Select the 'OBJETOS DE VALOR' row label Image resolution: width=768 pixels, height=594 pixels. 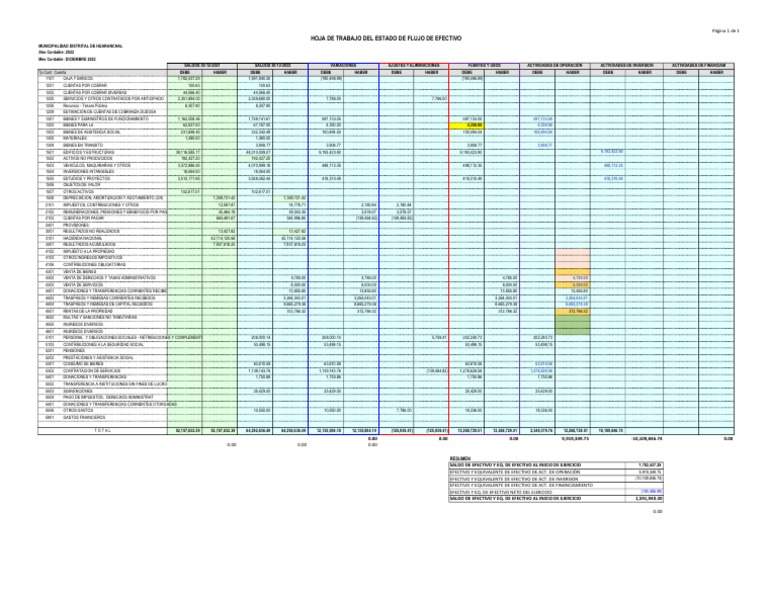(81, 185)
